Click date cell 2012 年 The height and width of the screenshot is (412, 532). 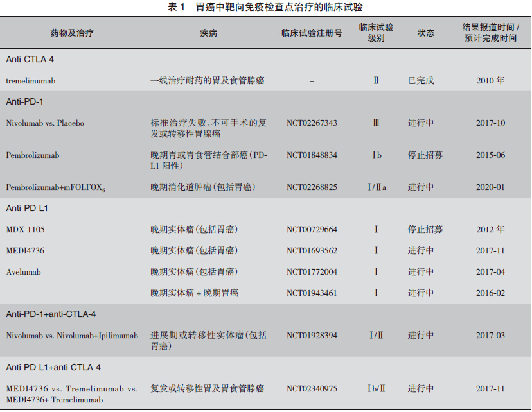click(x=490, y=229)
